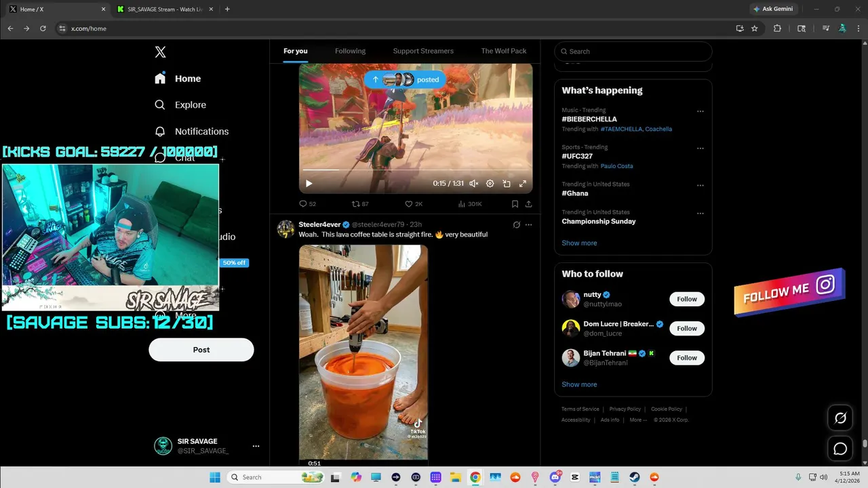Pop out video to picture-in-picture

(x=507, y=184)
